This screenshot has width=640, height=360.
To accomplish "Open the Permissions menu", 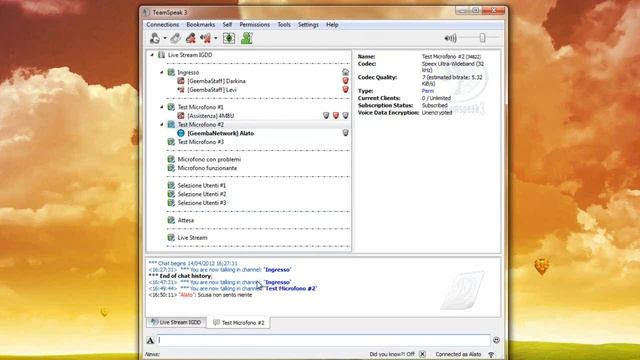I will (254, 24).
